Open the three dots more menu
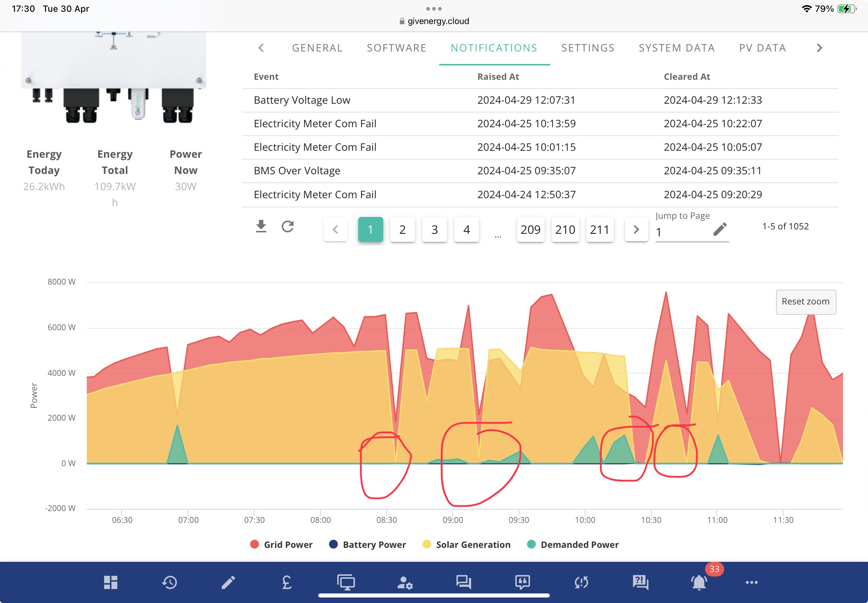868x603 pixels. (752, 582)
